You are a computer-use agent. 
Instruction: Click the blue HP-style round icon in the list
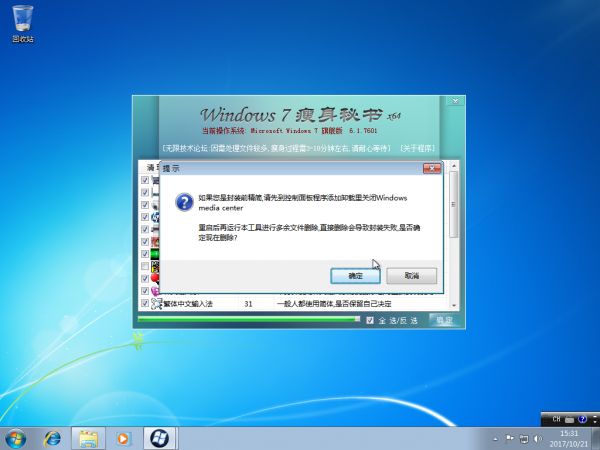point(155,217)
